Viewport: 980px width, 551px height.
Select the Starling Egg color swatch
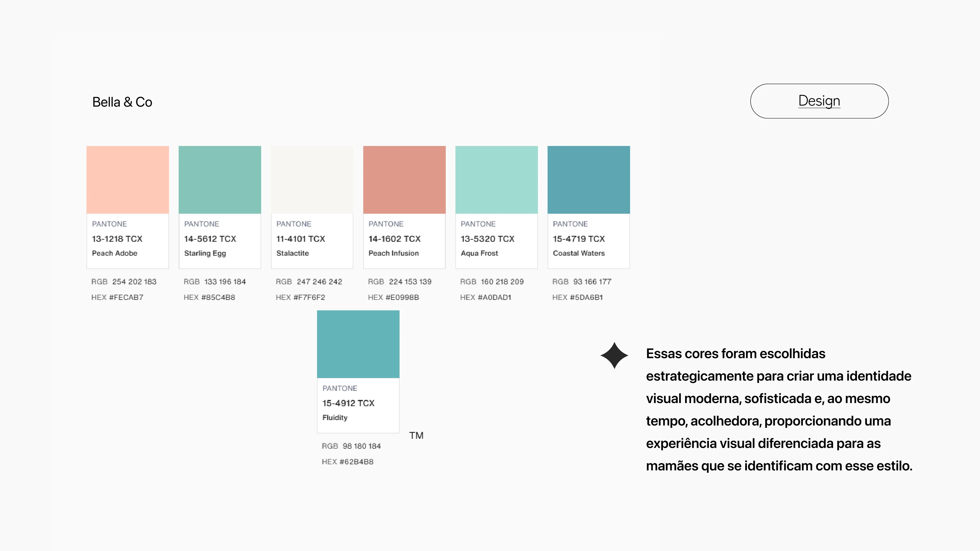click(x=220, y=180)
